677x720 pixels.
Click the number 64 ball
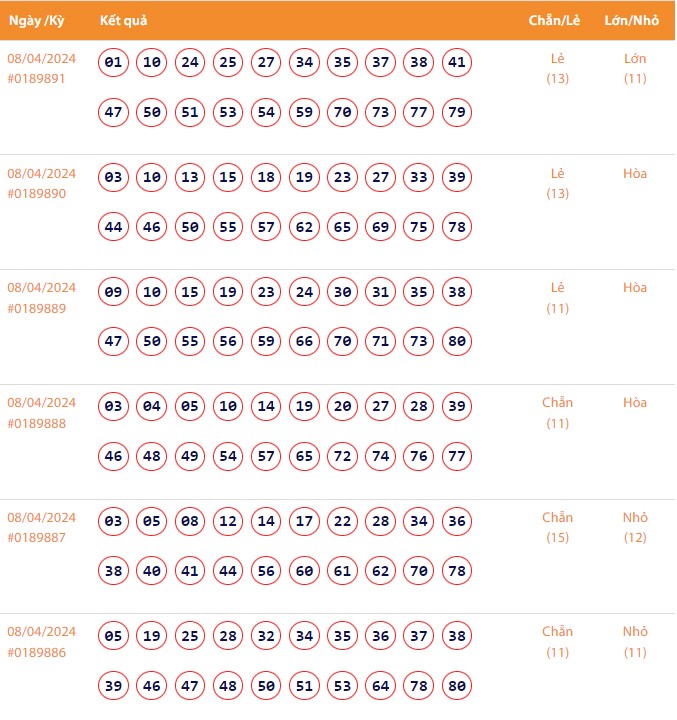[x=380, y=685]
